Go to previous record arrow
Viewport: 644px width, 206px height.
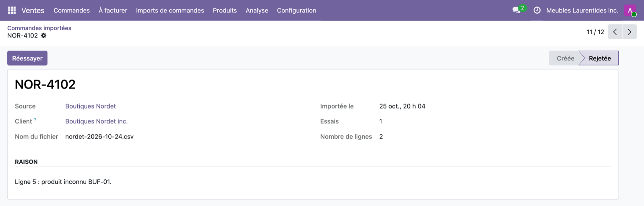coord(615,32)
